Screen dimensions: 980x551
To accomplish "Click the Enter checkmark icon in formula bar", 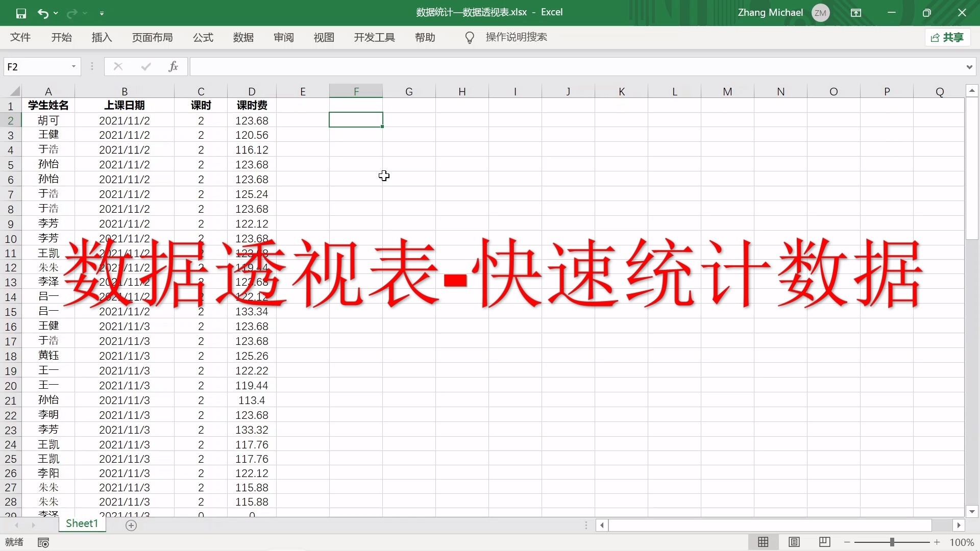I will tap(145, 66).
